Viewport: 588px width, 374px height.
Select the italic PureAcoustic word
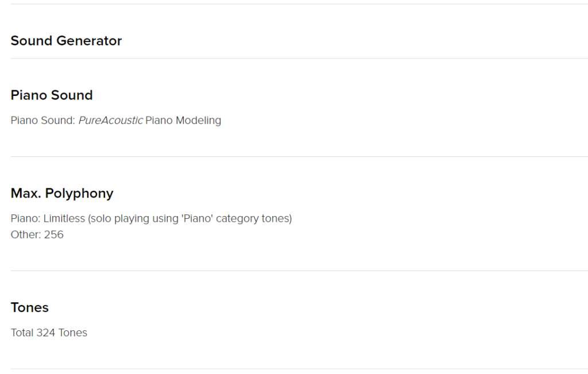tap(110, 121)
